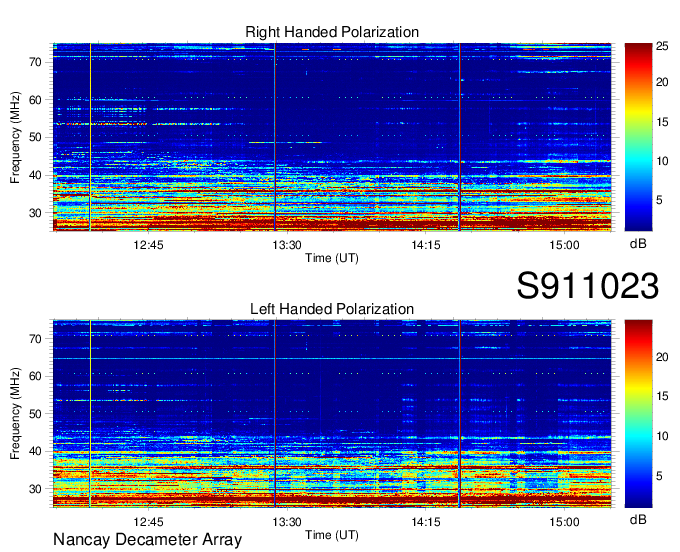Click the 70 MHz tick on top plot
This screenshot has width=680, height=552.
pyautogui.click(x=36, y=62)
